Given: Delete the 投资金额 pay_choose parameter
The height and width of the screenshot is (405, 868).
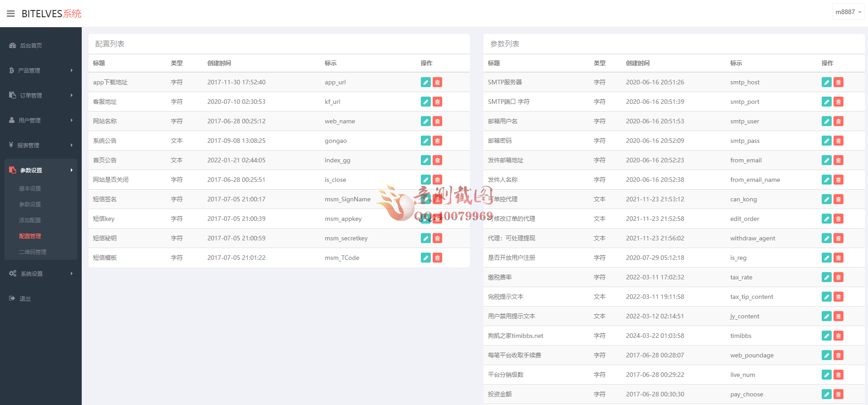Looking at the screenshot, I should [x=838, y=394].
